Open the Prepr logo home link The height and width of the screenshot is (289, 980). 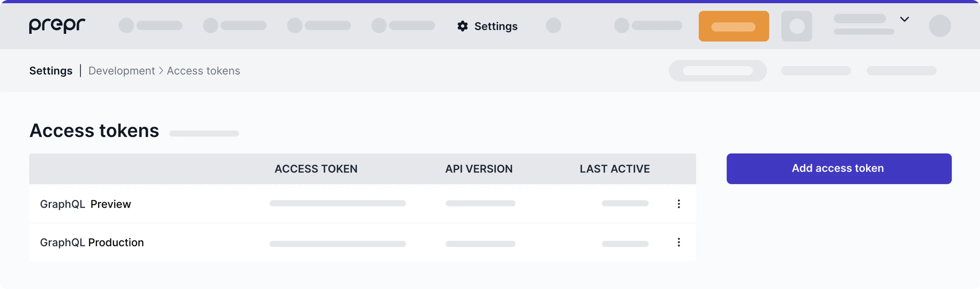57,26
